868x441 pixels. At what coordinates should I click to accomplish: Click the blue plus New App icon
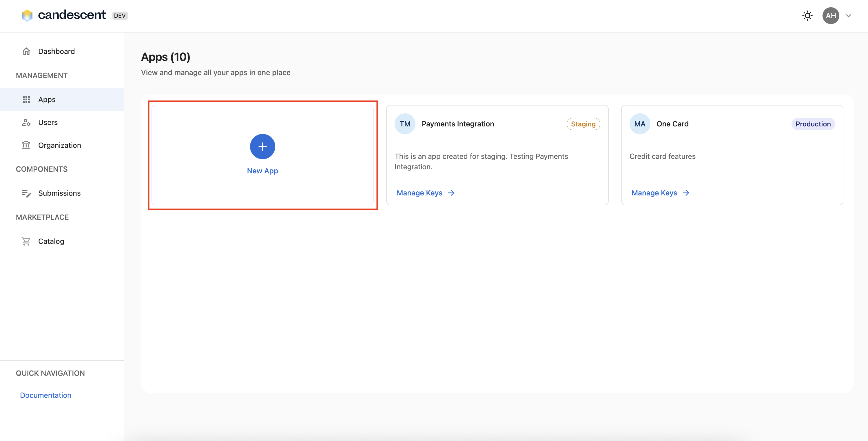point(262,147)
